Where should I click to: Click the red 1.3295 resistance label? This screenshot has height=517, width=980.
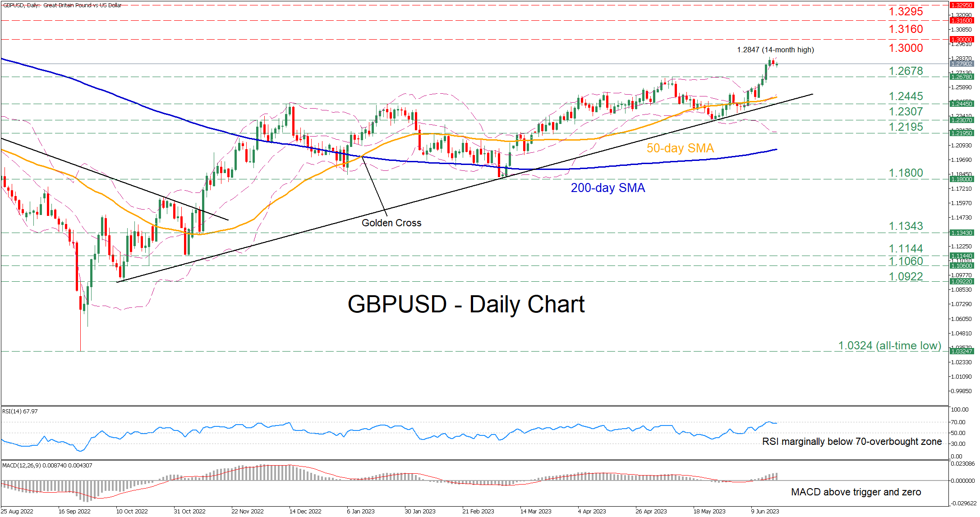point(906,12)
